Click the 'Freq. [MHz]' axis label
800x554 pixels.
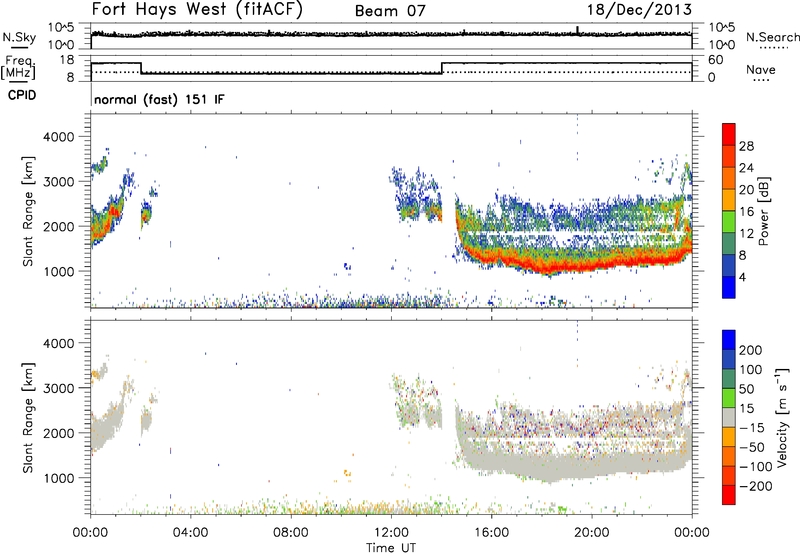(x=19, y=68)
